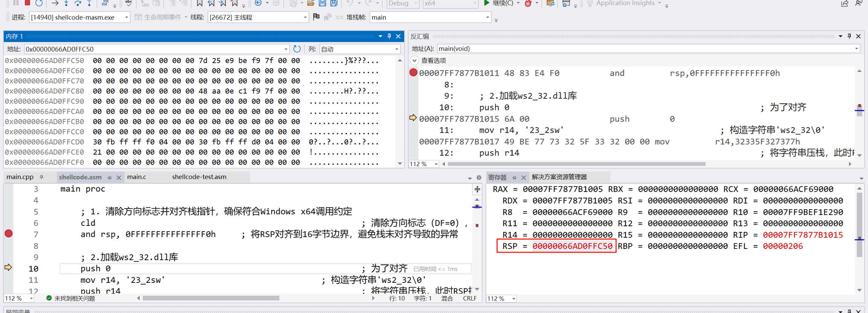Screen dimensions: 868x313
Task: Click the hot reload flame icon
Action: tap(528, 3)
